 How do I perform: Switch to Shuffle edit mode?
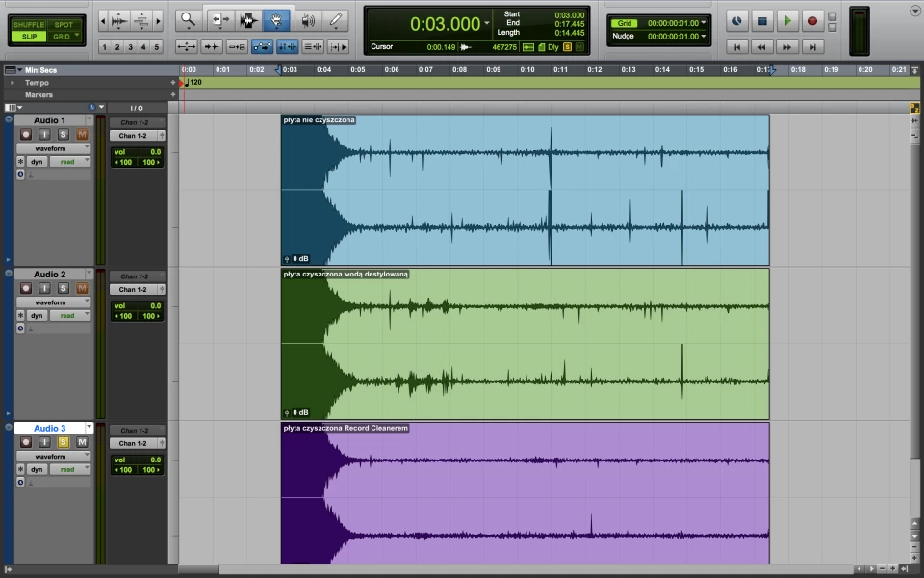click(29, 24)
